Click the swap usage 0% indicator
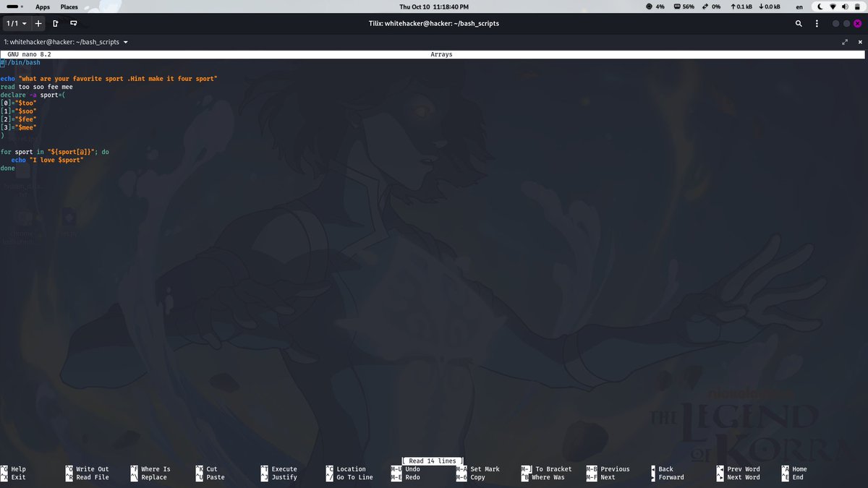 [x=711, y=7]
